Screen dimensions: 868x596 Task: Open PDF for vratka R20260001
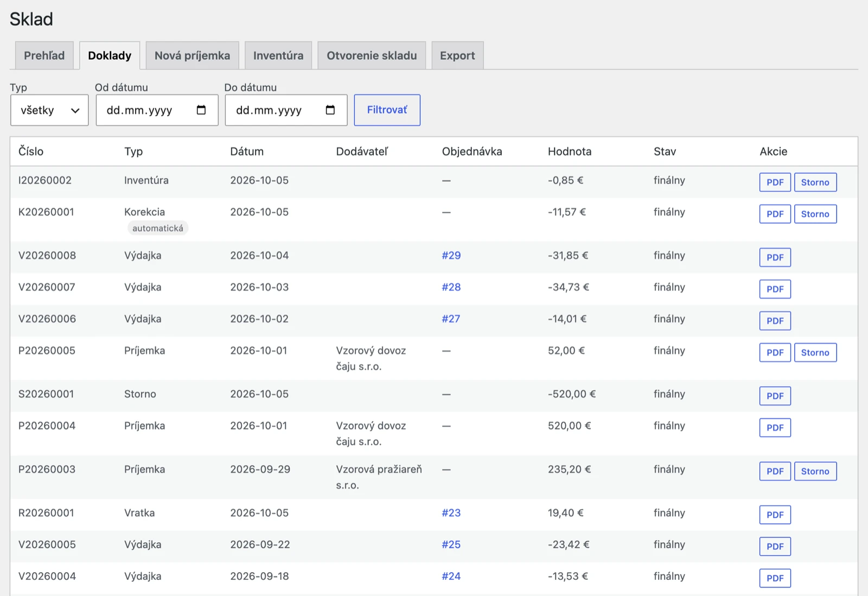[775, 515]
